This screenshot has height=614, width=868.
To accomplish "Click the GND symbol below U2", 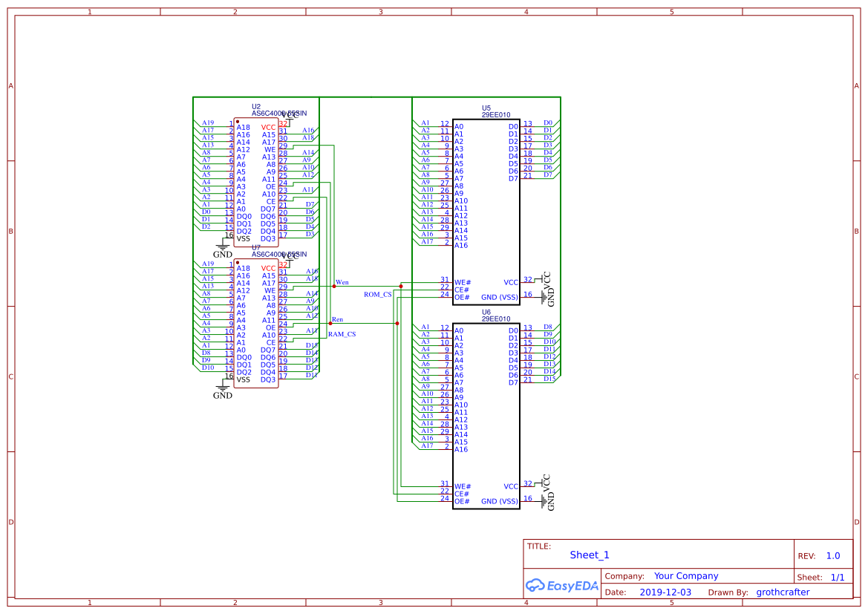I will (223, 246).
